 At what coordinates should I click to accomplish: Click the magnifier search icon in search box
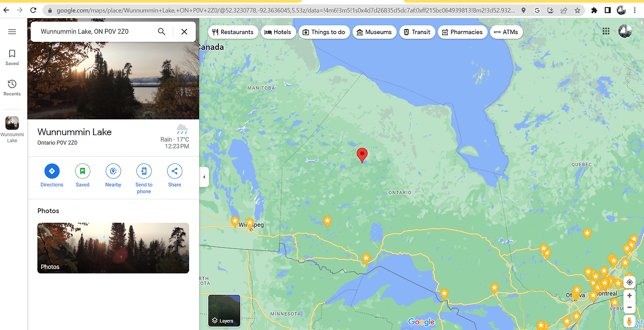pos(162,32)
